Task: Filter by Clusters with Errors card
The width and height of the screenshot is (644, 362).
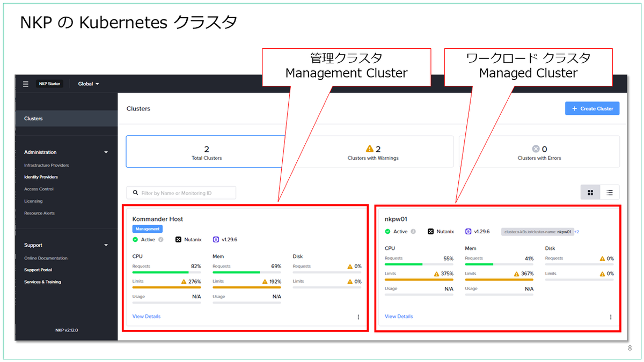Action: (x=539, y=152)
